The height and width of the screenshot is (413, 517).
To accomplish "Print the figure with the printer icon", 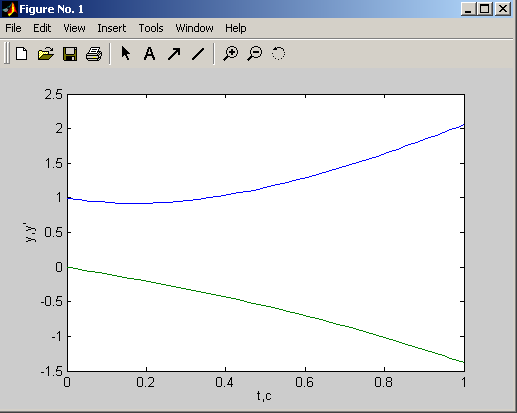I will (x=94, y=54).
